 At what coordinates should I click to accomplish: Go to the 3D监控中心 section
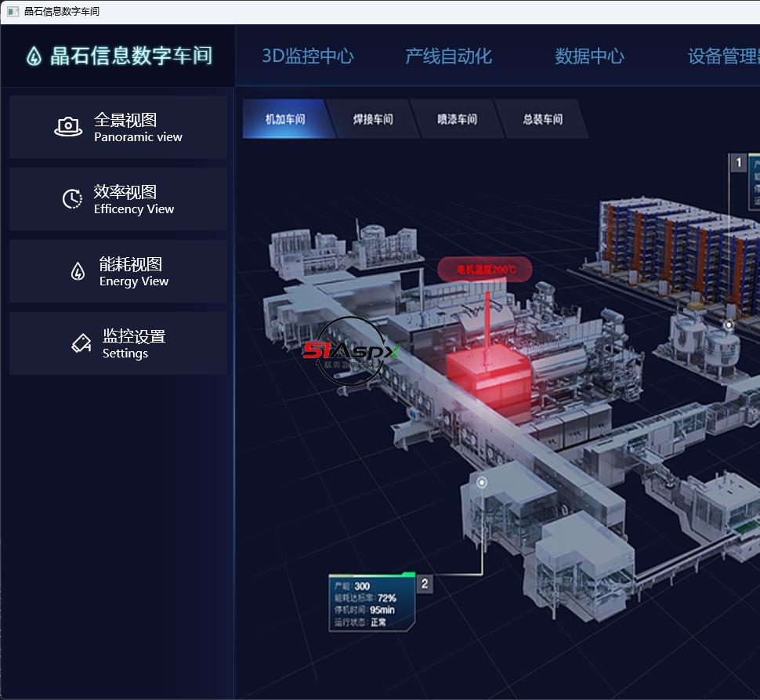[308, 56]
